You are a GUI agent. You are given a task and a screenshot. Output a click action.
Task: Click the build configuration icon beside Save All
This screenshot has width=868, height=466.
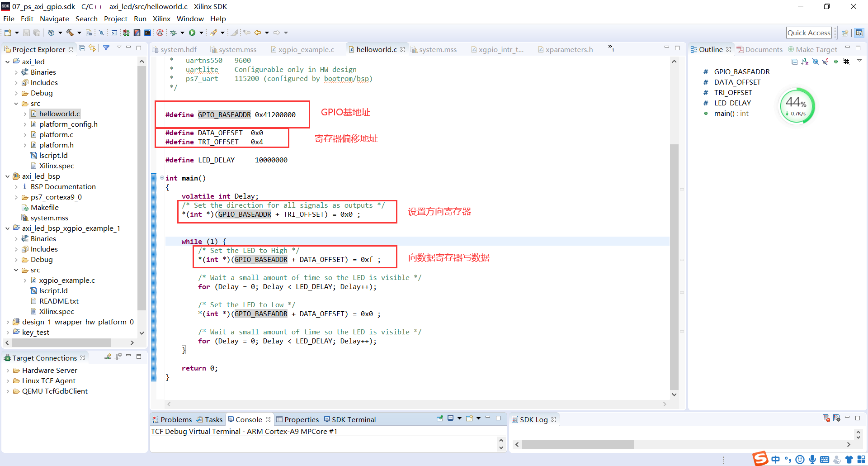coord(51,33)
